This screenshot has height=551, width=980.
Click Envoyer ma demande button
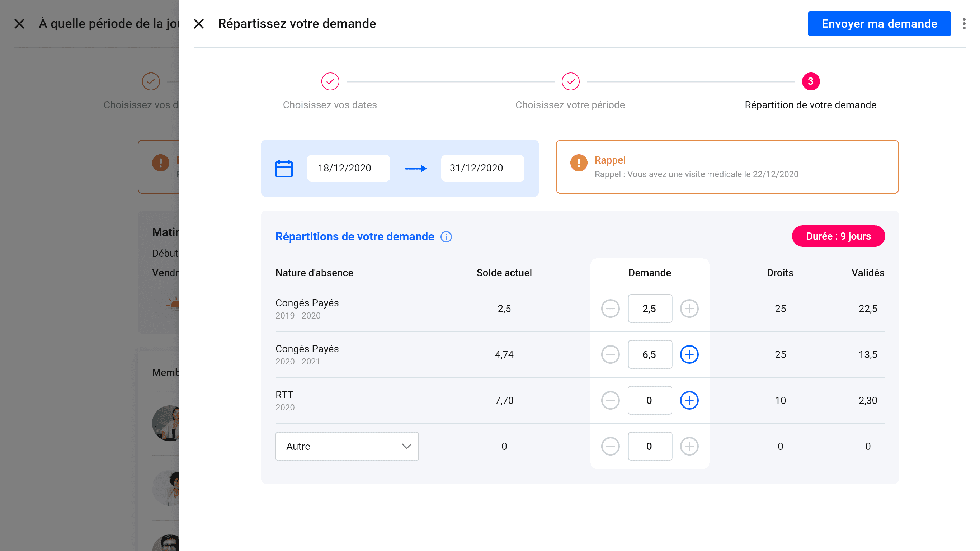(x=879, y=24)
